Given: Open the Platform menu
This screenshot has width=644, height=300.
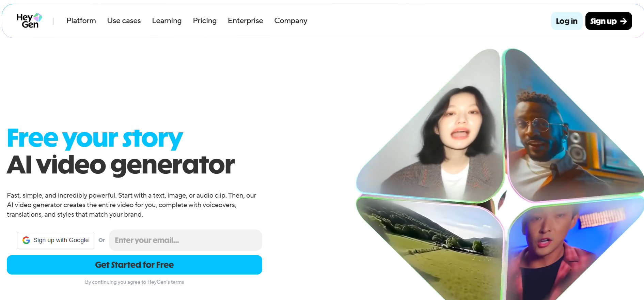Looking at the screenshot, I should click(x=81, y=21).
